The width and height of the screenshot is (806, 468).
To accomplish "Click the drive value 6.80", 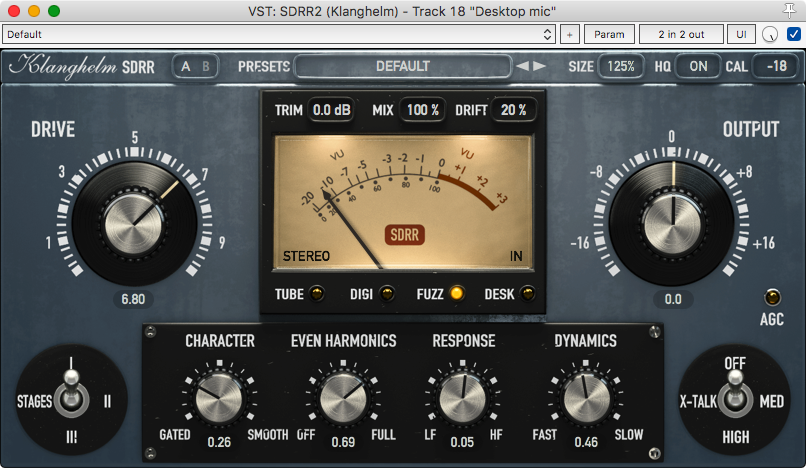I will pyautogui.click(x=133, y=299).
